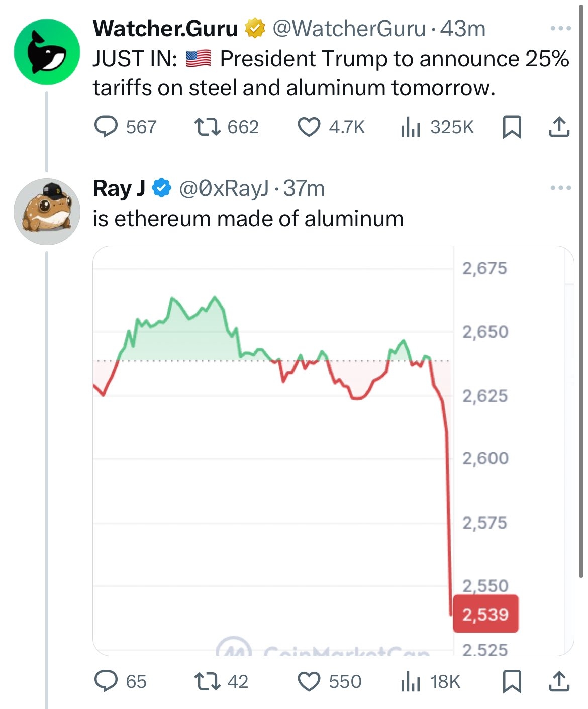View analytics showing 325K views
This screenshot has height=709, width=588.
440,128
